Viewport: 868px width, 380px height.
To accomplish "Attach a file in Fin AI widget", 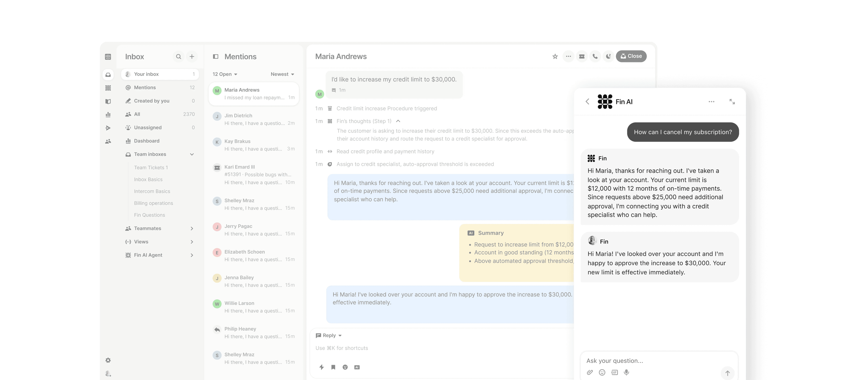I will pos(590,372).
